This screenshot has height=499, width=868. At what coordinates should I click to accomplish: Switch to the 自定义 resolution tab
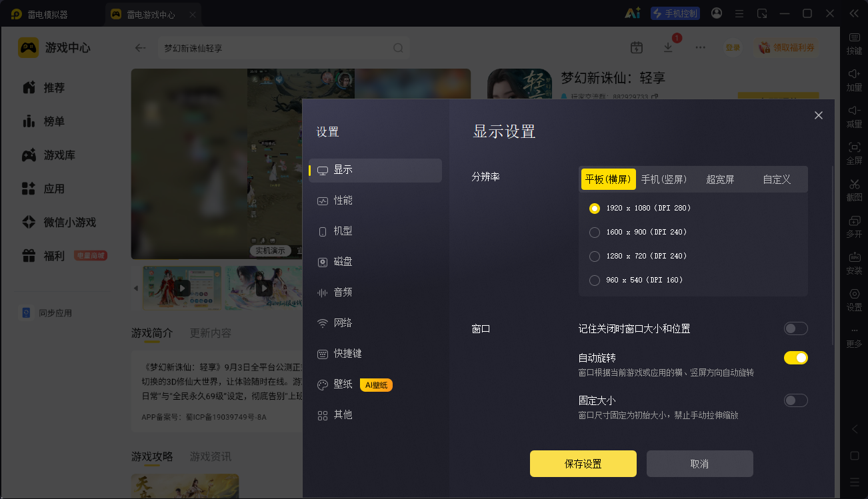coord(777,179)
